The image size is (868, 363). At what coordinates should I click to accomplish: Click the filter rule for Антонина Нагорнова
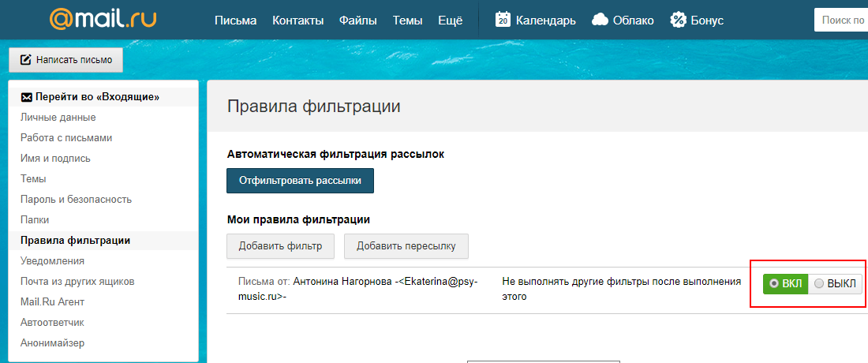pos(357,289)
